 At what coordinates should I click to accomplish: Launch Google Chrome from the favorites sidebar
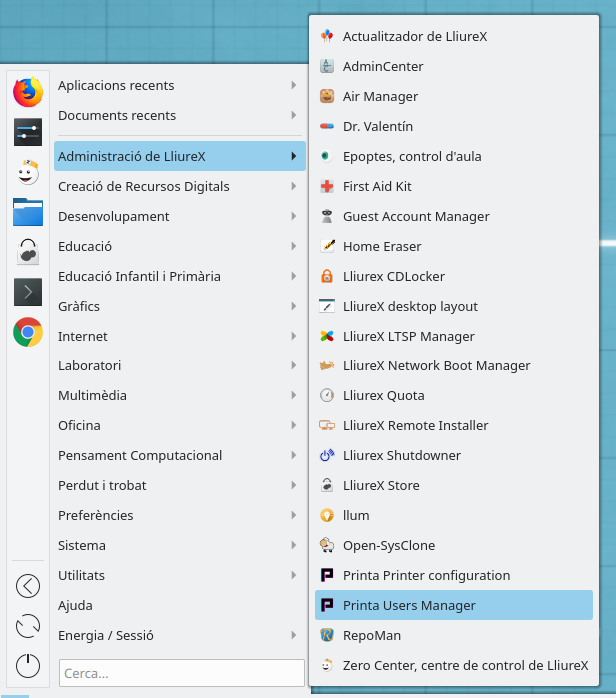[28, 332]
